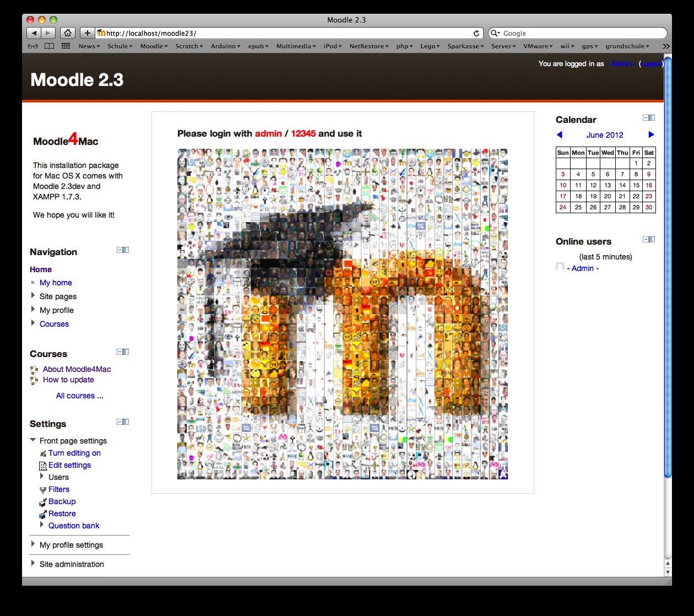Expand the Site pages tree node

click(33, 295)
